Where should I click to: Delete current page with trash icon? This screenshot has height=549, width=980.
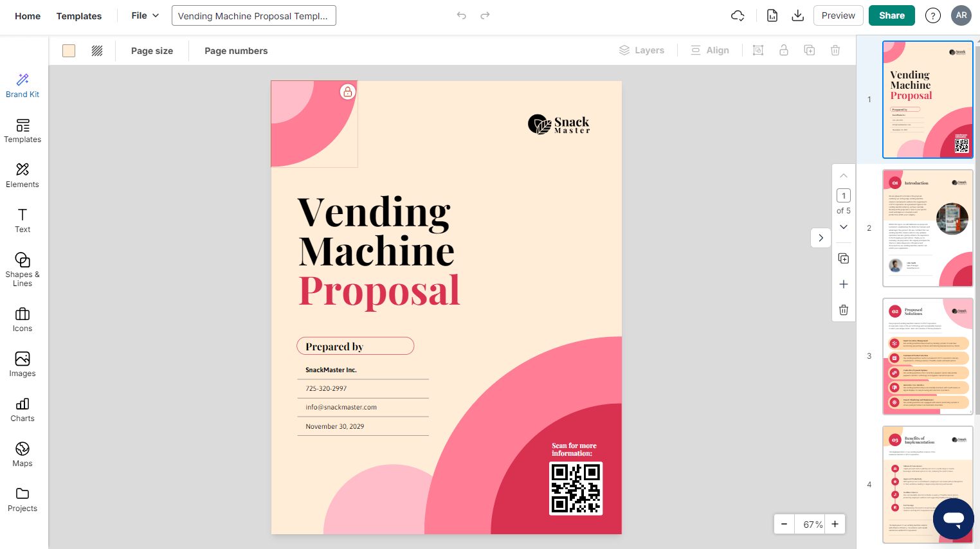(x=844, y=310)
